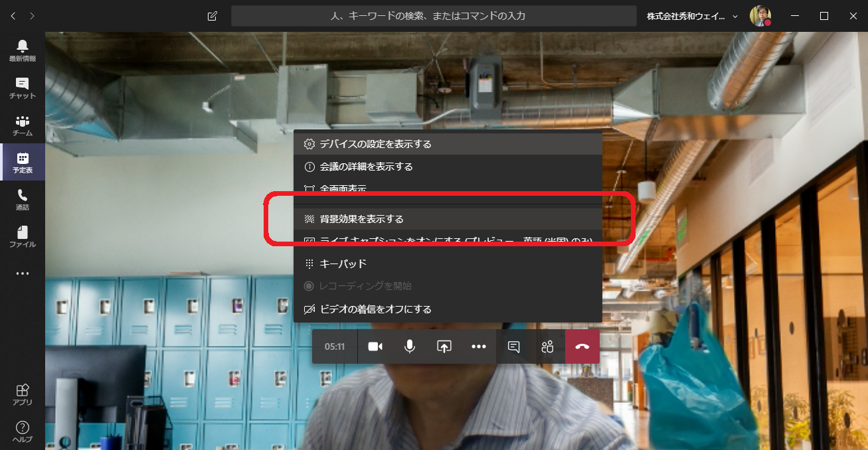The width and height of the screenshot is (868, 450).
Task: Show the meeting conversation chat icon
Action: (x=513, y=346)
